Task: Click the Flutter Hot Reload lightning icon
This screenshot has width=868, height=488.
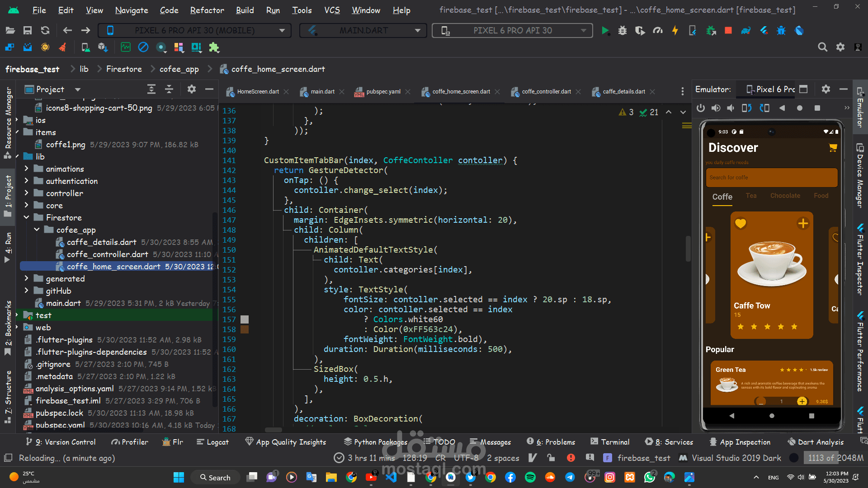Action: (675, 31)
